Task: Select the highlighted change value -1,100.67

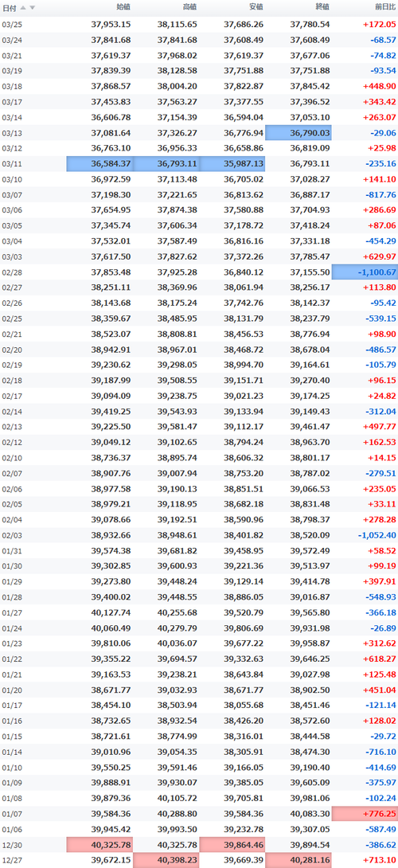Action: pyautogui.click(x=365, y=272)
